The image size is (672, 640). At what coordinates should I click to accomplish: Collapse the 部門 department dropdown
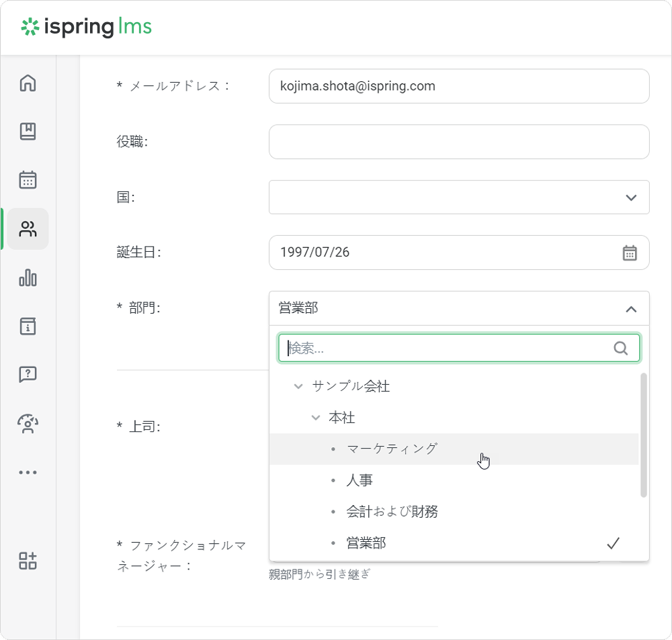630,309
